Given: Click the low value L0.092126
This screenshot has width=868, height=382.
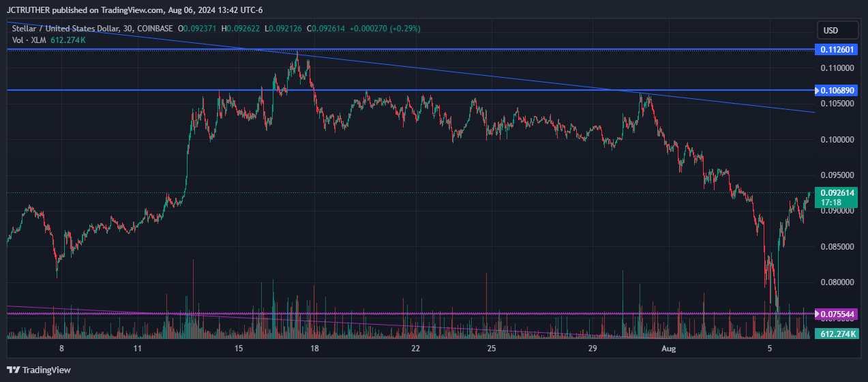Looking at the screenshot, I should point(284,29).
